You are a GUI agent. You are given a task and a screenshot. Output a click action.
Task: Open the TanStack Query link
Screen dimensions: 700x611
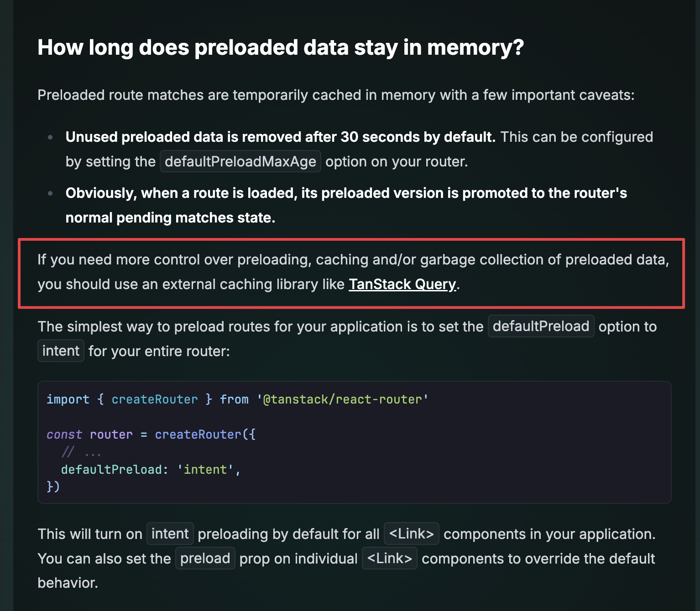coord(402,284)
